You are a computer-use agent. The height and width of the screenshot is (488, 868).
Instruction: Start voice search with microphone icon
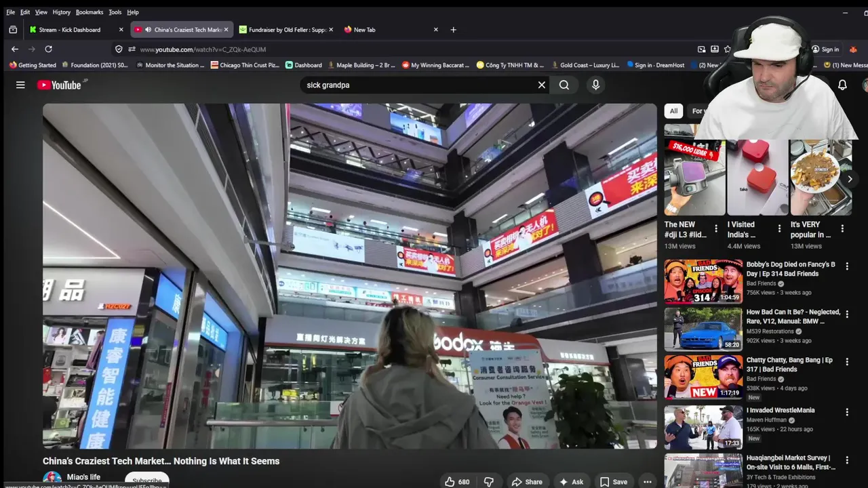point(595,85)
